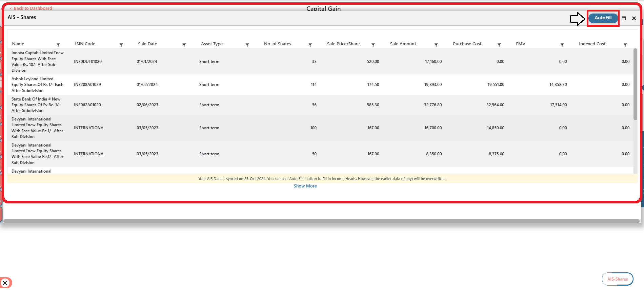Open the Name column filter
Viewport: 644px width, 290px height.
[x=58, y=45]
